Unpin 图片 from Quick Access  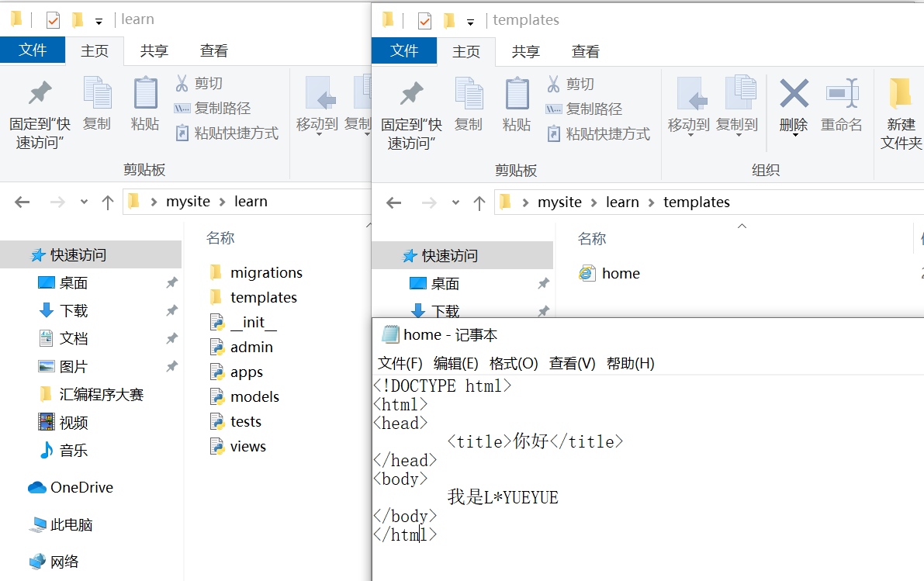pyautogui.click(x=172, y=365)
